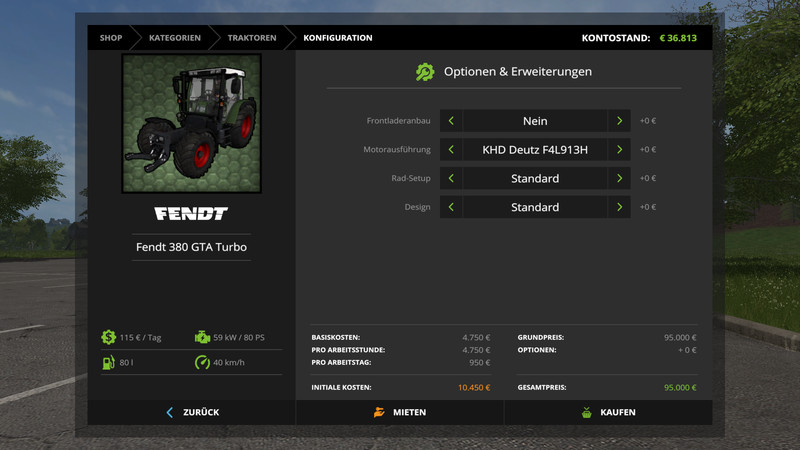This screenshot has height=450, width=800.
Task: Click the Frontladeranbau label
Action: click(398, 121)
